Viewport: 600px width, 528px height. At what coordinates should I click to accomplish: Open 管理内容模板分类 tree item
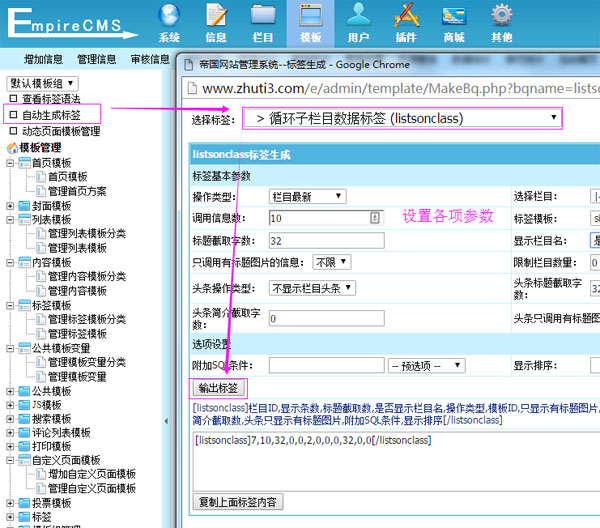click(x=87, y=276)
